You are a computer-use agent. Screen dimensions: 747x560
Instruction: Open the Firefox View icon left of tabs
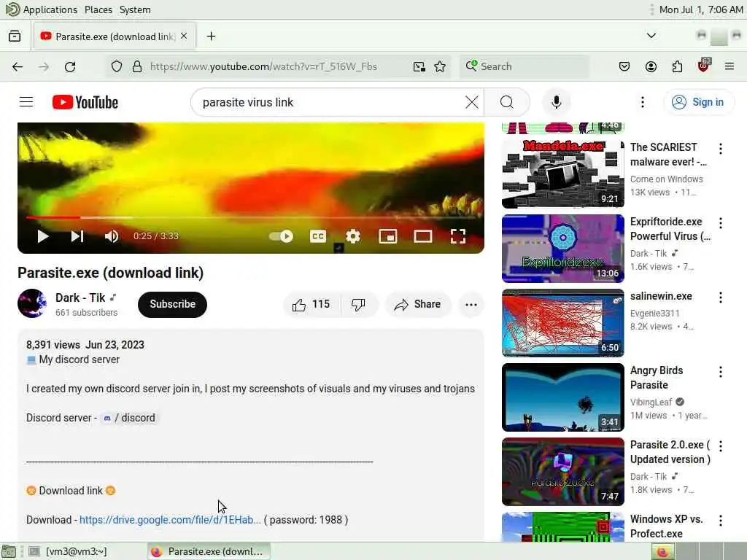[x=15, y=36]
